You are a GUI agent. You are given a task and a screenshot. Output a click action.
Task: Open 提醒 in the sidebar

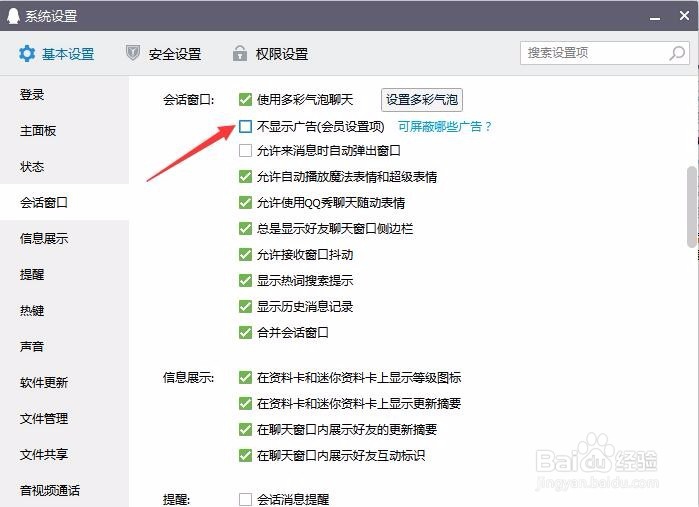[65, 275]
